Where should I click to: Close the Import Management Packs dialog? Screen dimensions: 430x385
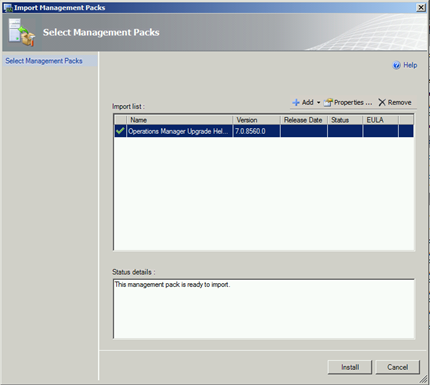point(421,7)
